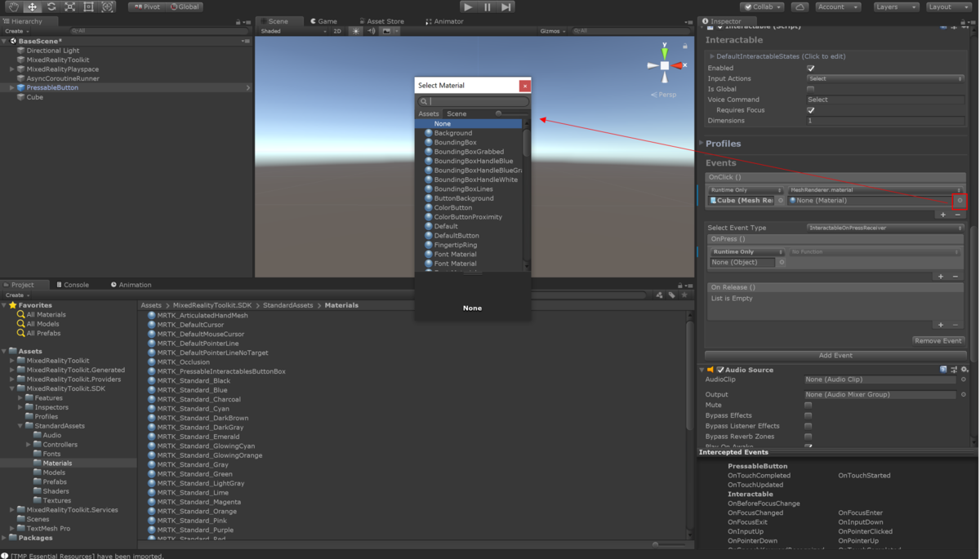Toggle 2D scene view mode
The image size is (980, 559).
tap(337, 31)
